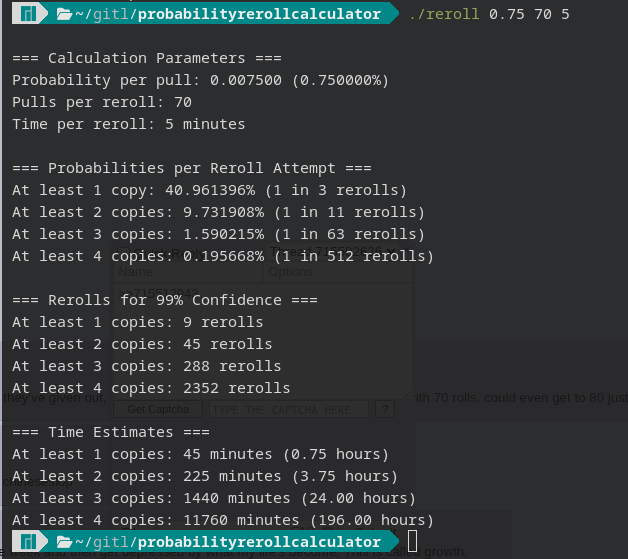Click the Name field in the Quick Reply form
Screen dimensions: 628x559
(x=187, y=272)
